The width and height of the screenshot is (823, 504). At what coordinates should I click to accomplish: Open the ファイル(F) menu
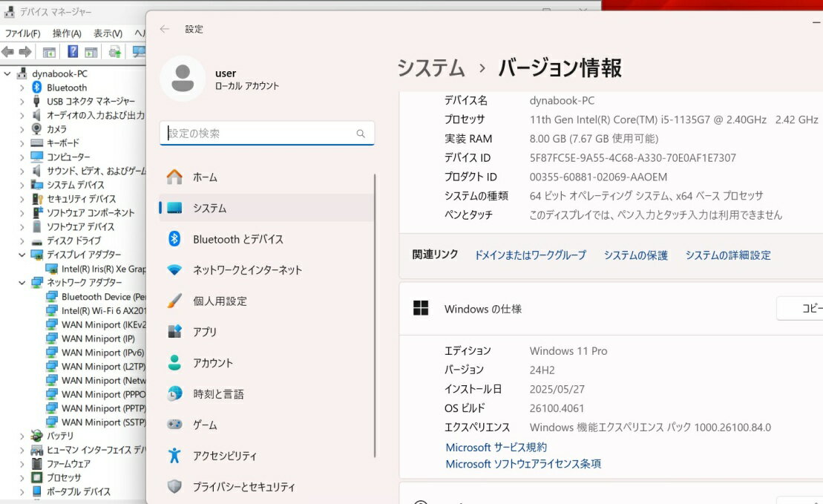click(22, 33)
